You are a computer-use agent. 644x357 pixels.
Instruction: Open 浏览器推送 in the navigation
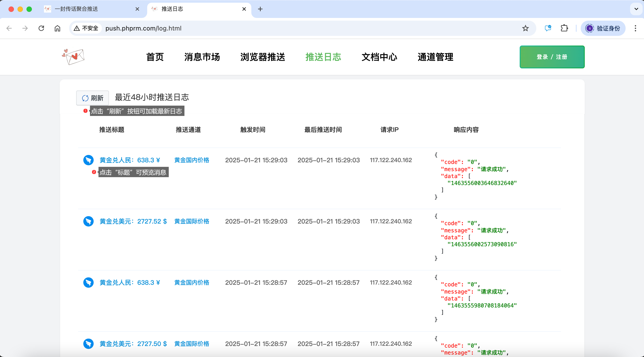(263, 57)
